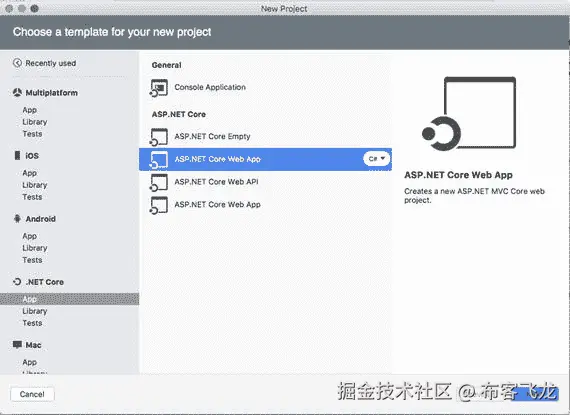
Task: Select App under Multiplatform
Action: [29, 110]
